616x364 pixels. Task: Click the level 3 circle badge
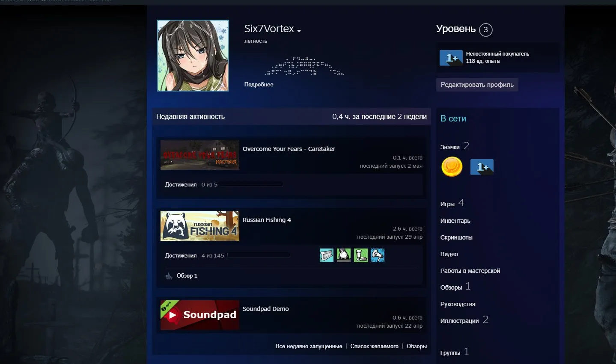pos(485,30)
